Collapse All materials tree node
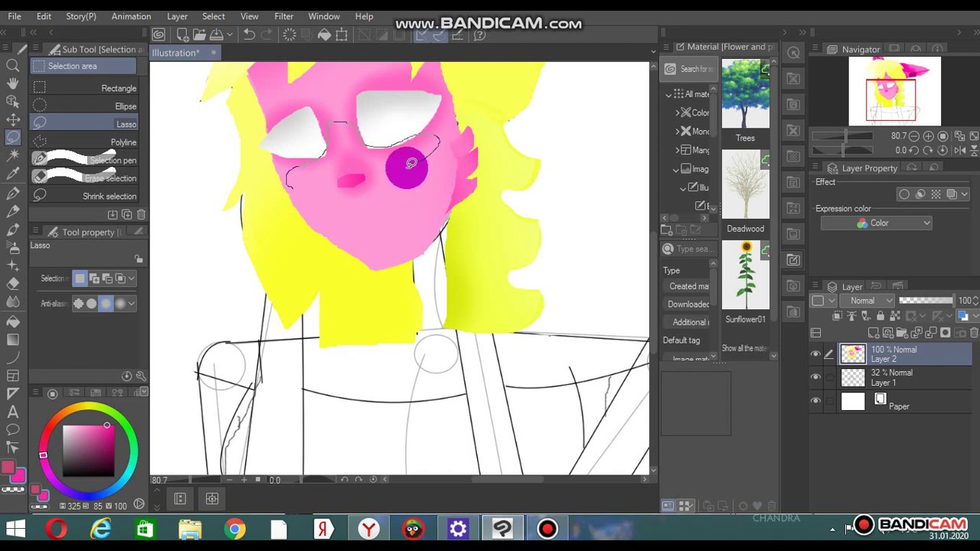 point(668,94)
